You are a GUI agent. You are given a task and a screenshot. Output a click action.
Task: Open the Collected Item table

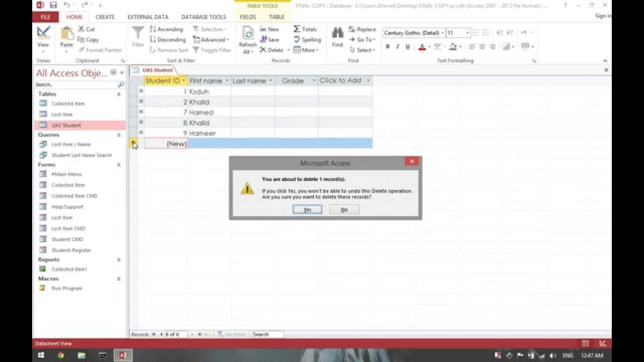point(68,104)
